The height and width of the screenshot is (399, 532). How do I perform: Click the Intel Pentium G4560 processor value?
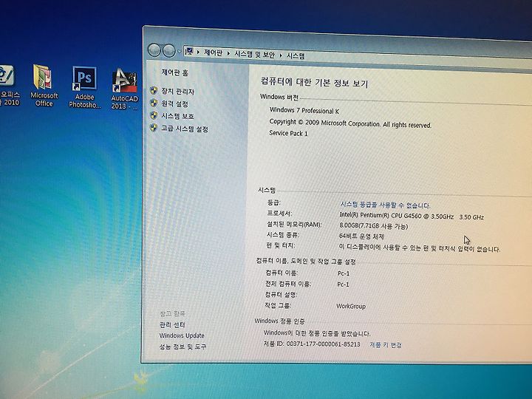(x=412, y=216)
